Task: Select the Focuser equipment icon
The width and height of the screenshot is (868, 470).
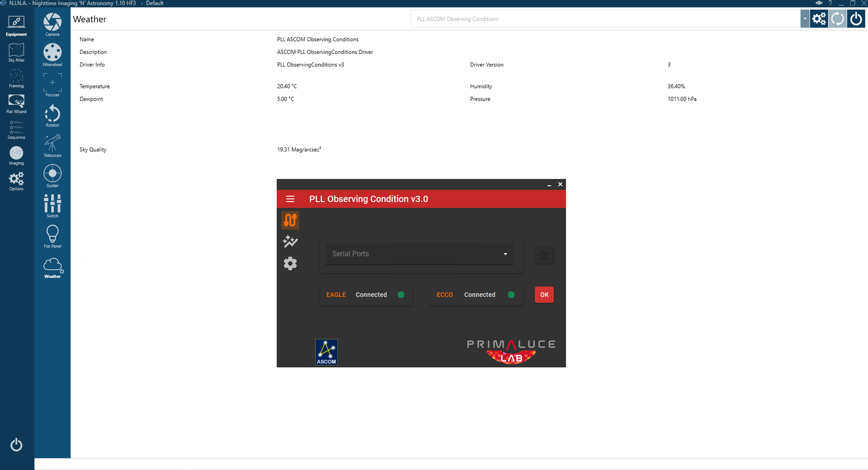Action: [x=52, y=85]
